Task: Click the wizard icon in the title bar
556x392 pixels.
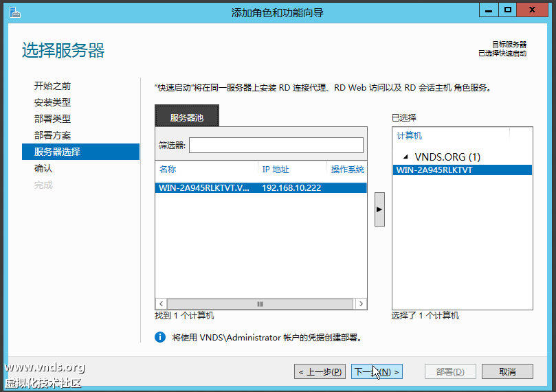Action: tap(15, 13)
